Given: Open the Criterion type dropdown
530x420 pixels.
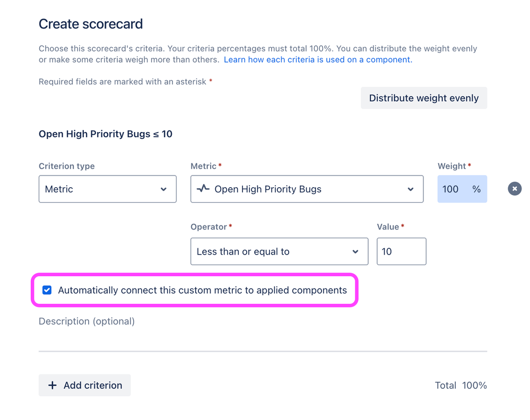Looking at the screenshot, I should point(108,189).
